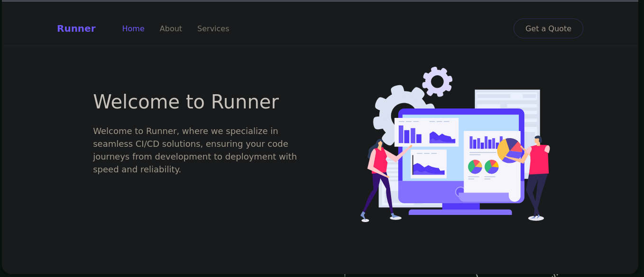This screenshot has height=277, width=644.
Task: Click the left small green pie chart
Action: tap(475, 167)
